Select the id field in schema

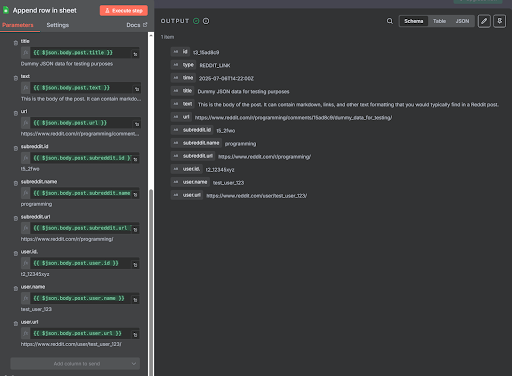tap(180, 52)
